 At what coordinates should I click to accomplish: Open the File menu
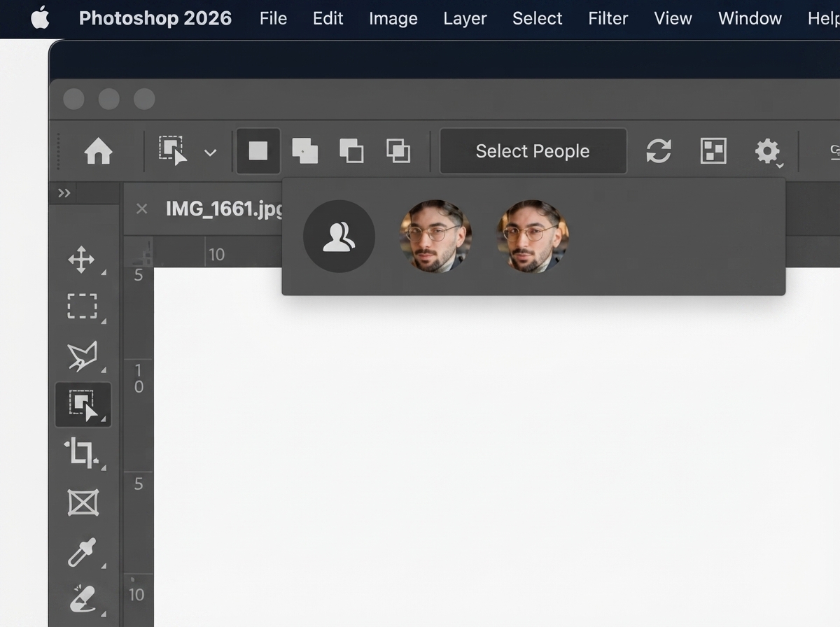273,18
